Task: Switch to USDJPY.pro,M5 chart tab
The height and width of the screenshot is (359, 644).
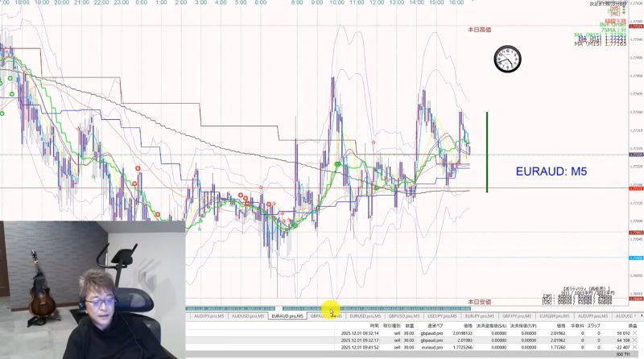Action: pos(442,316)
